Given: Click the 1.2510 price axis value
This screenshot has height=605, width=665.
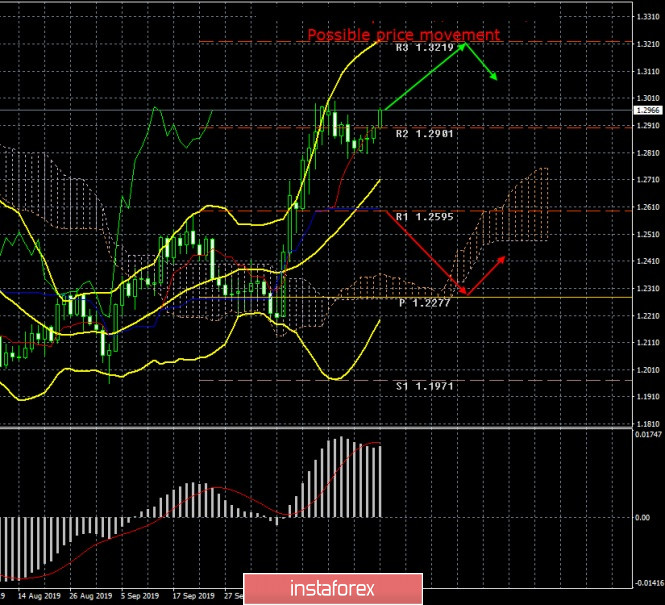Looking at the screenshot, I should (648, 234).
